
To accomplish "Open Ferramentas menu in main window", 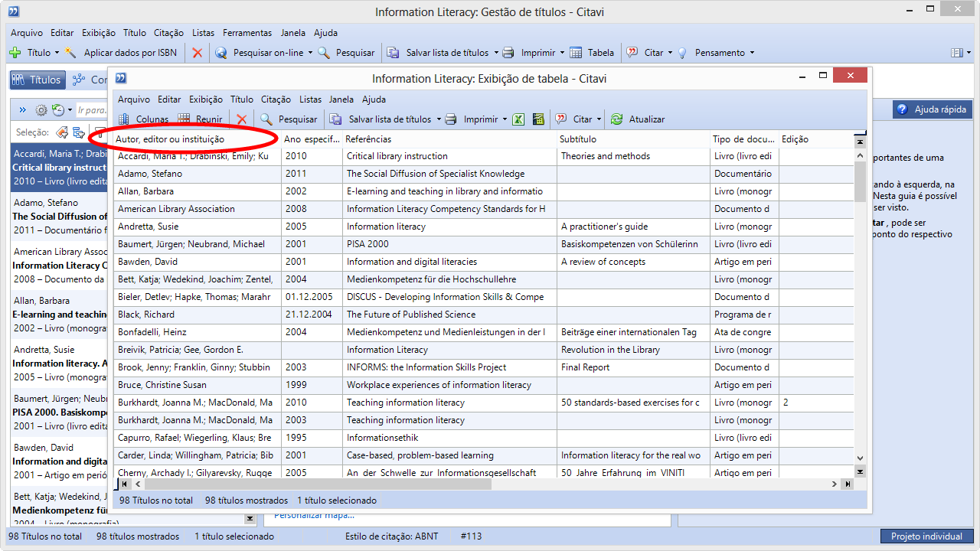I will [247, 33].
